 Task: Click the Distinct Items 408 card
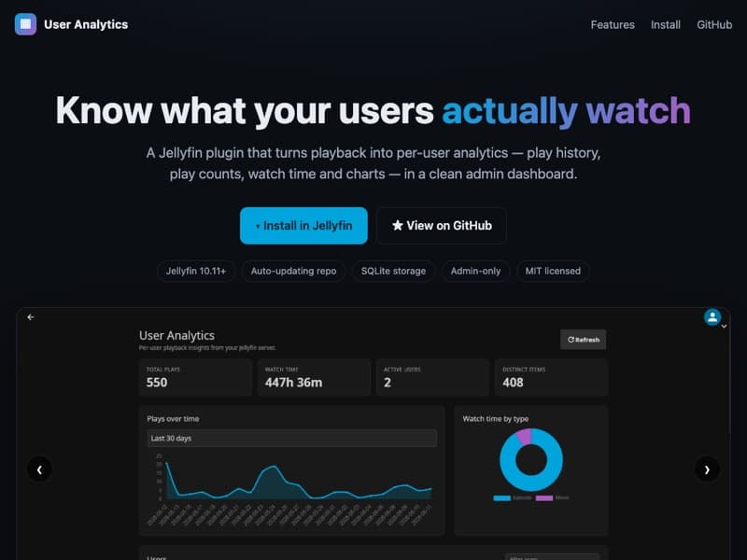click(551, 377)
